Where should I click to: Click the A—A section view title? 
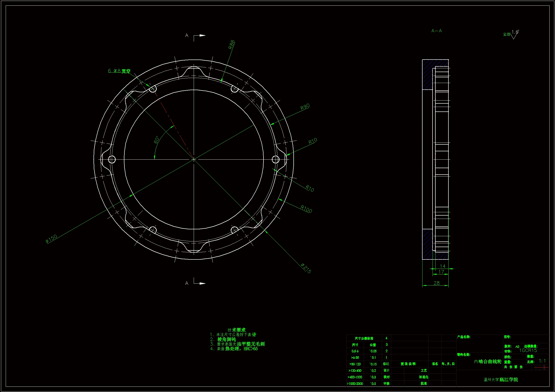(x=437, y=31)
